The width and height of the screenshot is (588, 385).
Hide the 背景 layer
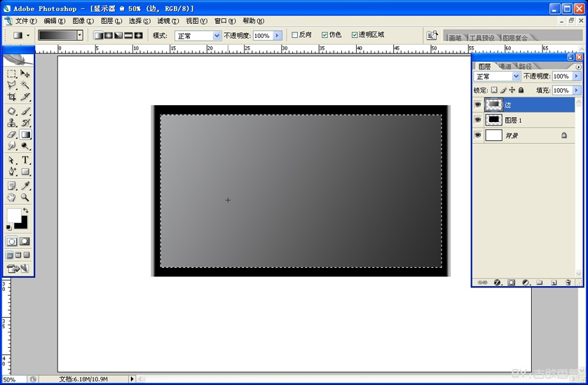point(477,135)
